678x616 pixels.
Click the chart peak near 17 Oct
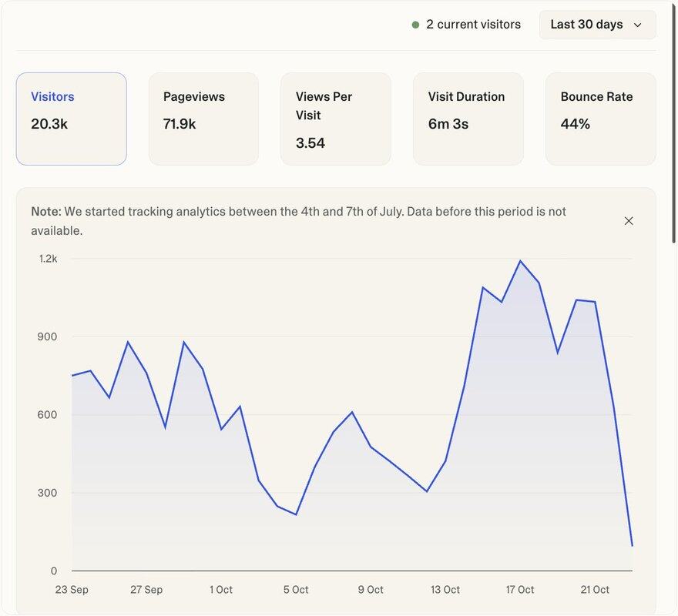tap(521, 261)
